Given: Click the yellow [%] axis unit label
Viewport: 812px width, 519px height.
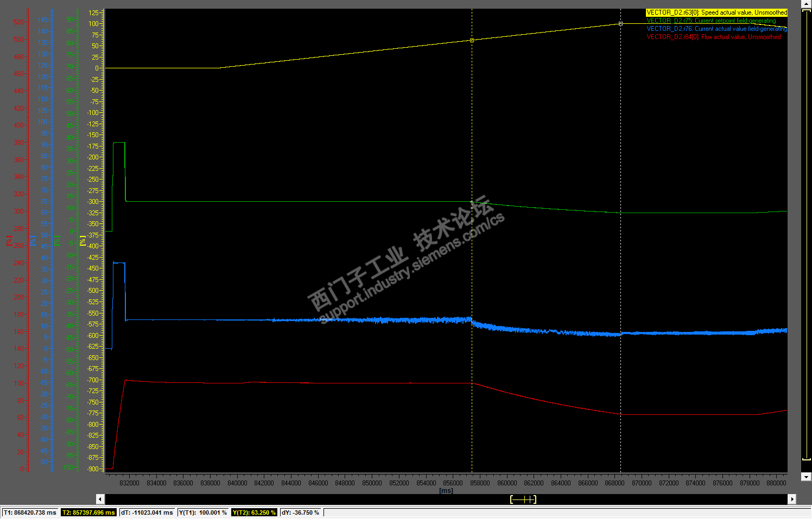Looking at the screenshot, I should tap(83, 241).
